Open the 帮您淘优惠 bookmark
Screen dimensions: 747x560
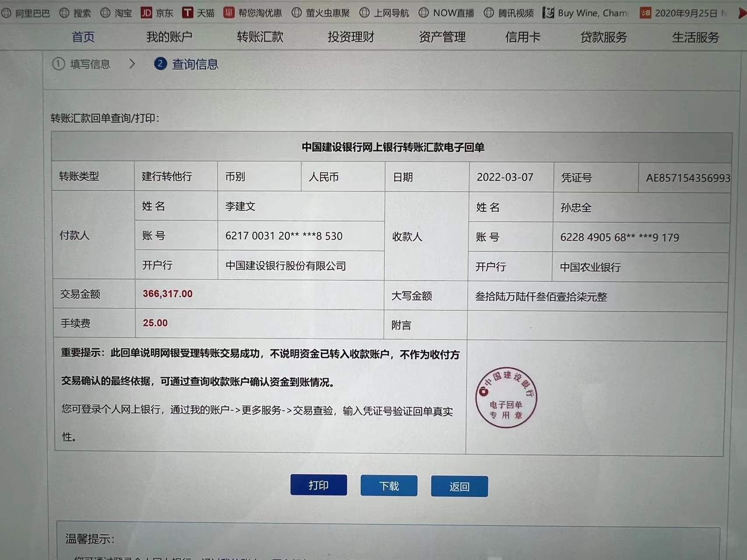[x=253, y=13]
